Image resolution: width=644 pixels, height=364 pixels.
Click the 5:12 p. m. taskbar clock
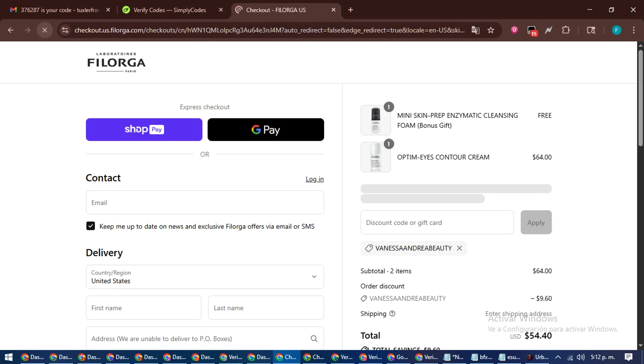[603, 357]
